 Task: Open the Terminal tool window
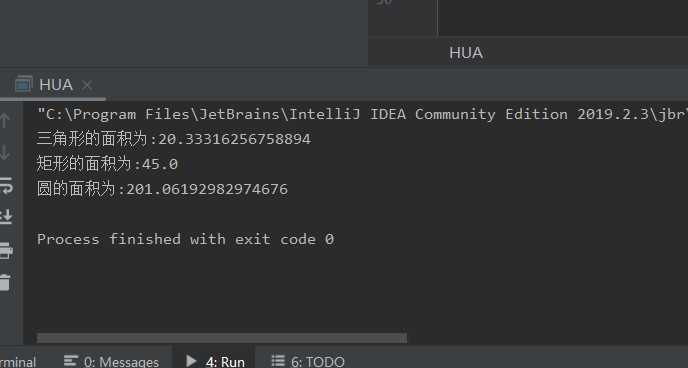click(18, 361)
